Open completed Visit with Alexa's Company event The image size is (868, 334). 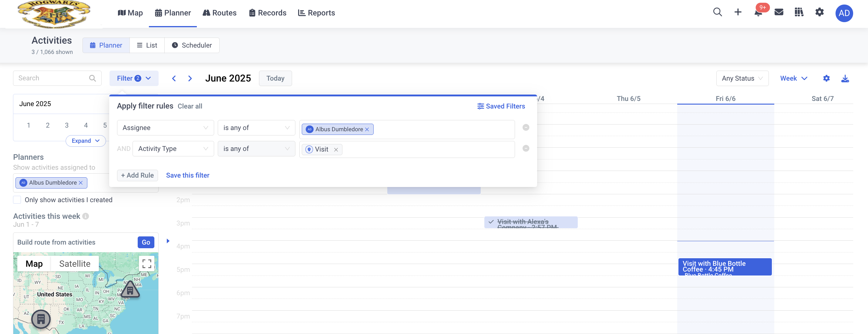(x=531, y=222)
